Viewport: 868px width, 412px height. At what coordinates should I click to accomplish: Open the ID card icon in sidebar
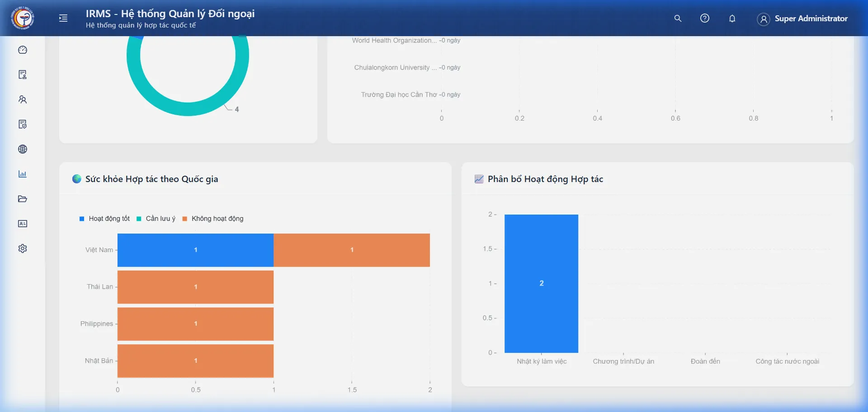[x=23, y=224]
